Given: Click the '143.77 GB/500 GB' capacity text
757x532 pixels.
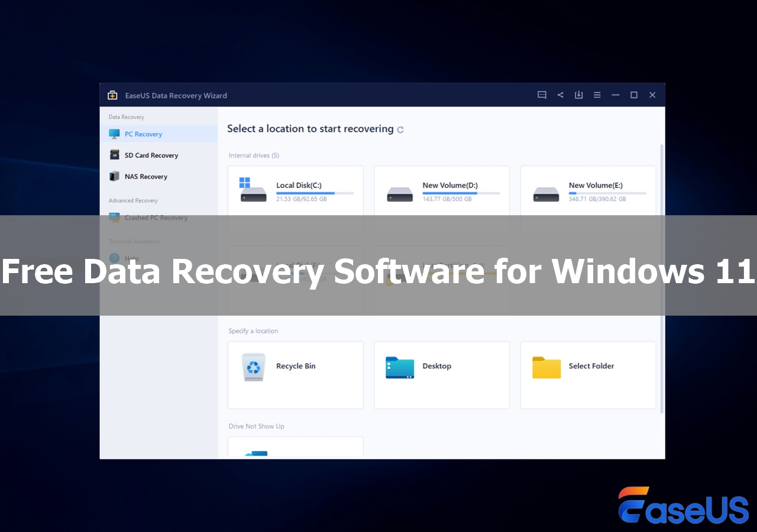Looking at the screenshot, I should tap(447, 199).
